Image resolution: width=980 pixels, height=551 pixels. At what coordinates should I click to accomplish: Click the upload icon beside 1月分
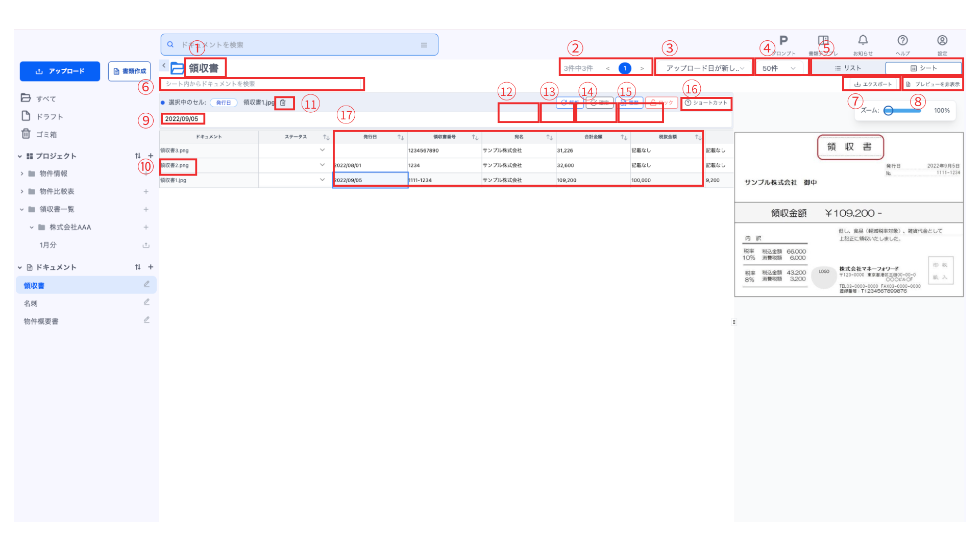(x=146, y=245)
